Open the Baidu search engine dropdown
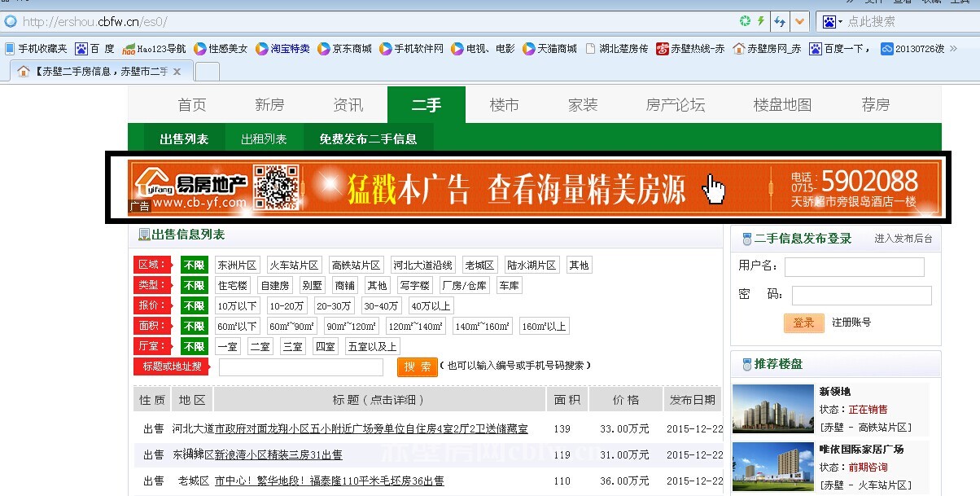980x496 pixels. point(831,21)
